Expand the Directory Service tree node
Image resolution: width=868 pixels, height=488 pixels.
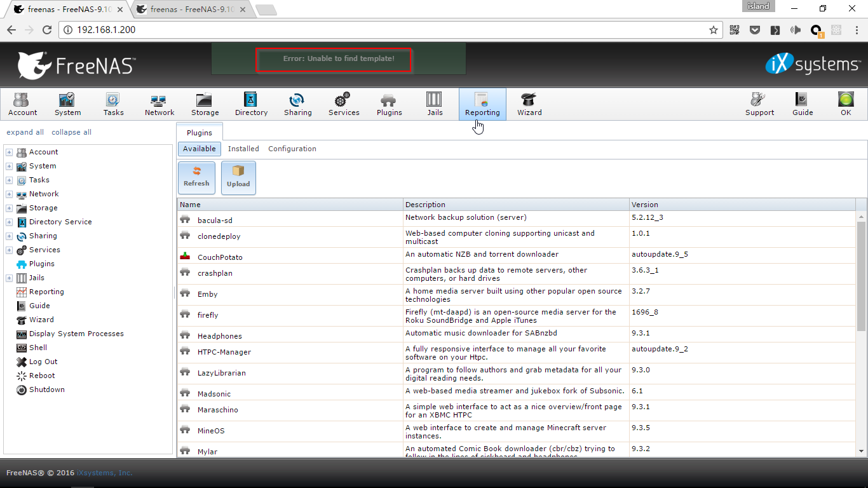click(9, 222)
